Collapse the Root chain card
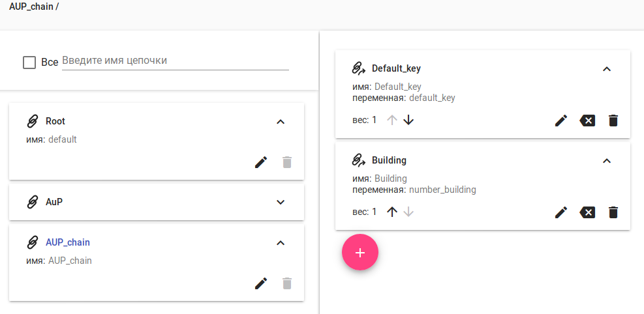Image resolution: width=644 pixels, height=314 pixels. (281, 121)
